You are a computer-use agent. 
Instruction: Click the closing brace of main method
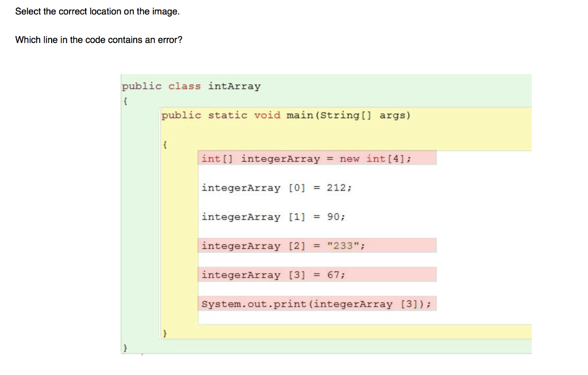coord(164,333)
